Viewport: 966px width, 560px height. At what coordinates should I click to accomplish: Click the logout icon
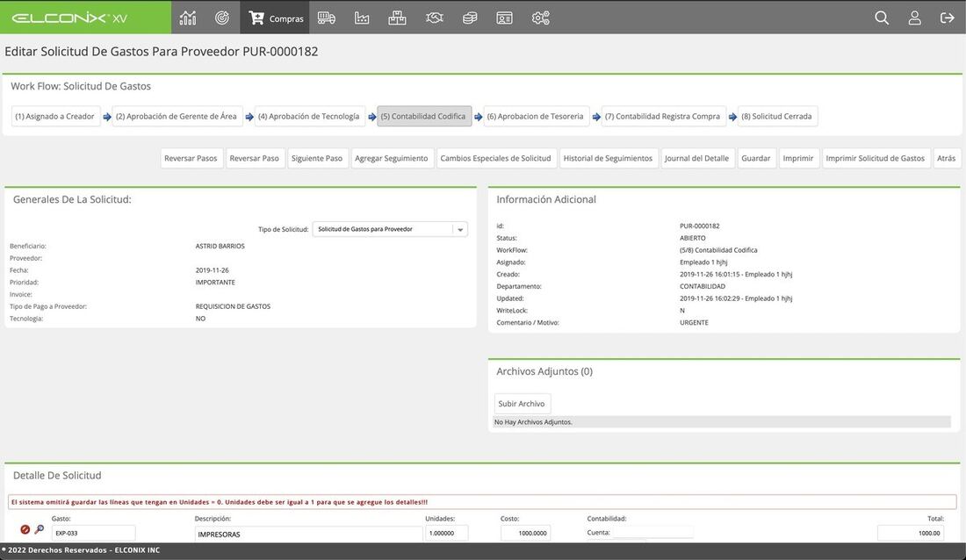pyautogui.click(x=948, y=18)
